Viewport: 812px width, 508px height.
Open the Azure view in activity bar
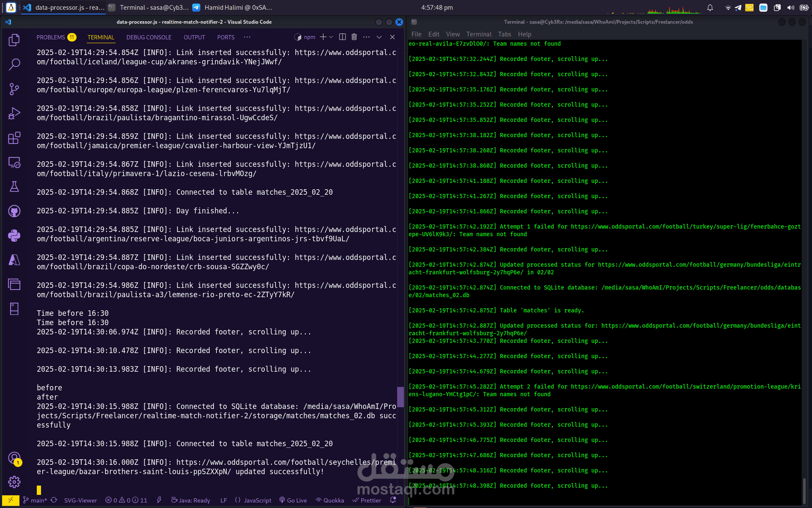point(14,260)
